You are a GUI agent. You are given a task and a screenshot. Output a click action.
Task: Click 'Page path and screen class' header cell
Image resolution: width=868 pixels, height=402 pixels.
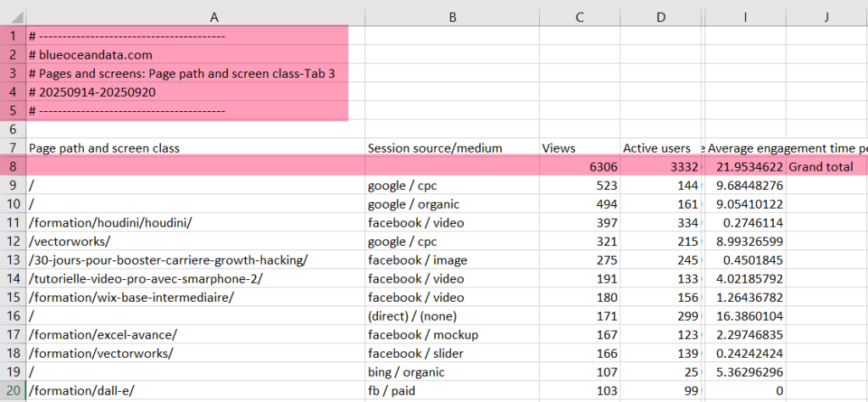[196, 148]
